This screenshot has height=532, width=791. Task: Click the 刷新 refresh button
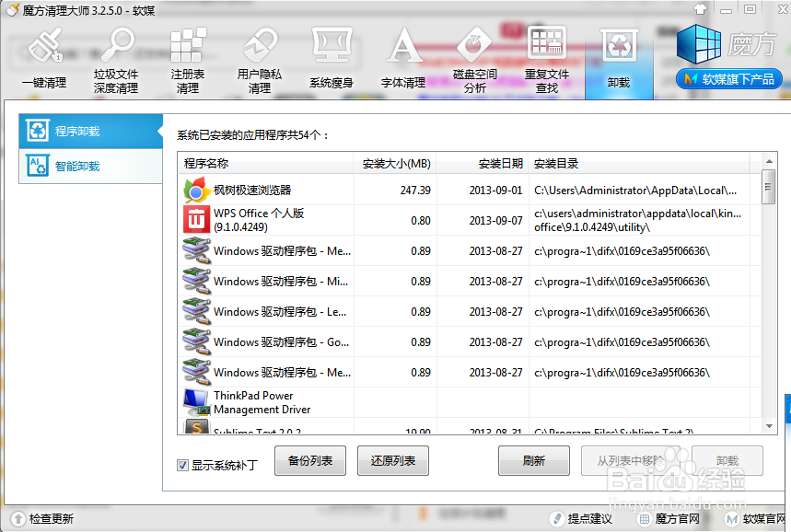[534, 460]
